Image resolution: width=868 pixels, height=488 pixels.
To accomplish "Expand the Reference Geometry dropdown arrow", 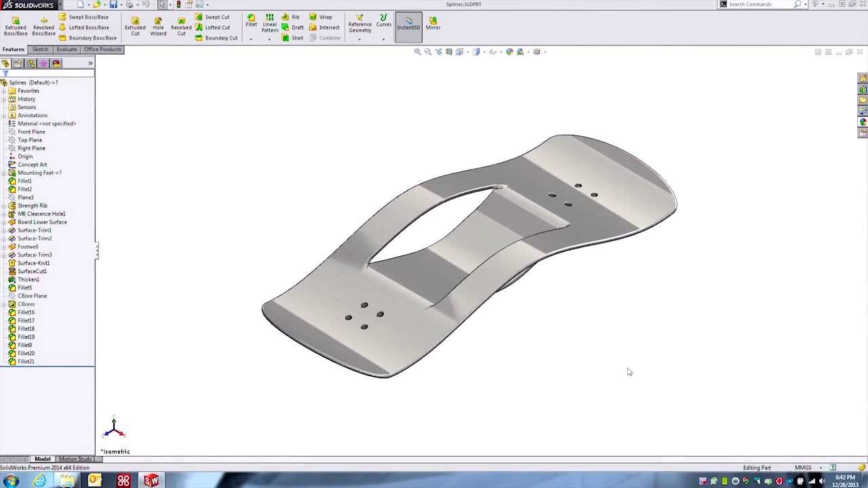I will click(359, 39).
